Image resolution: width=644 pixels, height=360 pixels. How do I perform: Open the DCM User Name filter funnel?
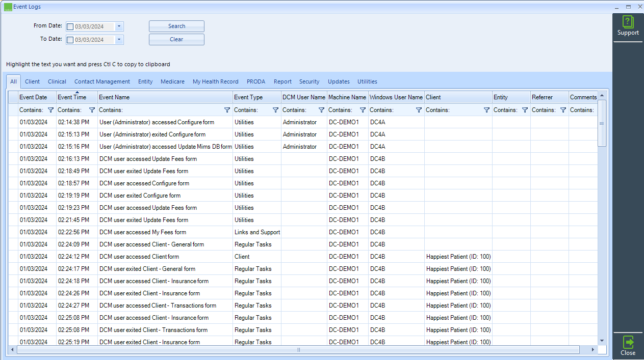pos(321,109)
